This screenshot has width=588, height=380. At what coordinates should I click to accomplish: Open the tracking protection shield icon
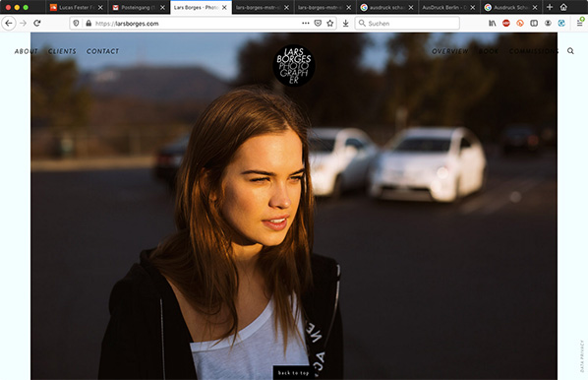tap(76, 24)
